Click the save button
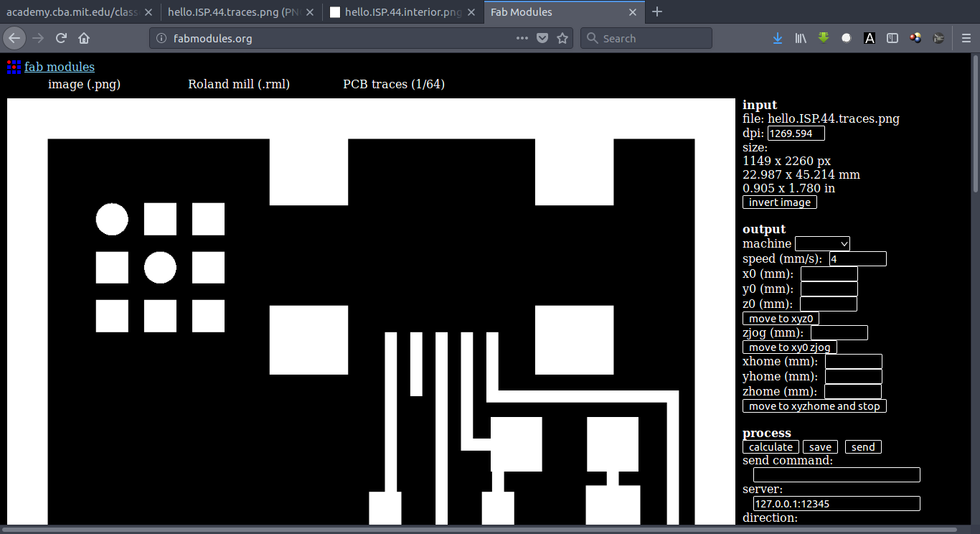Image resolution: width=980 pixels, height=534 pixels. [x=820, y=447]
